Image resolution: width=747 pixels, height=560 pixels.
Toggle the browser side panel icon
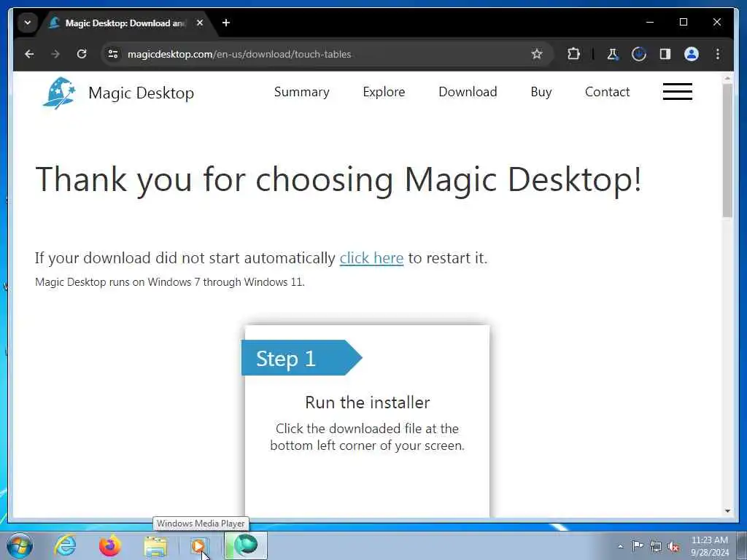(665, 54)
